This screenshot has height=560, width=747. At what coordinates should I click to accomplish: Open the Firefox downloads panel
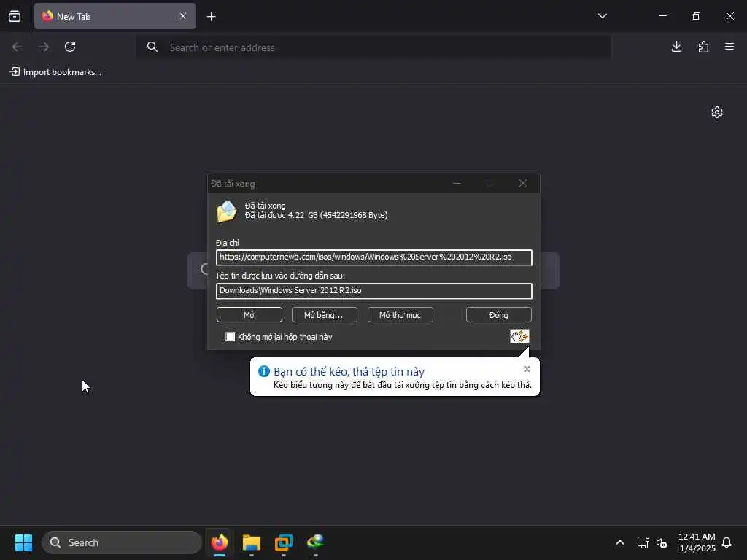pyautogui.click(x=676, y=47)
